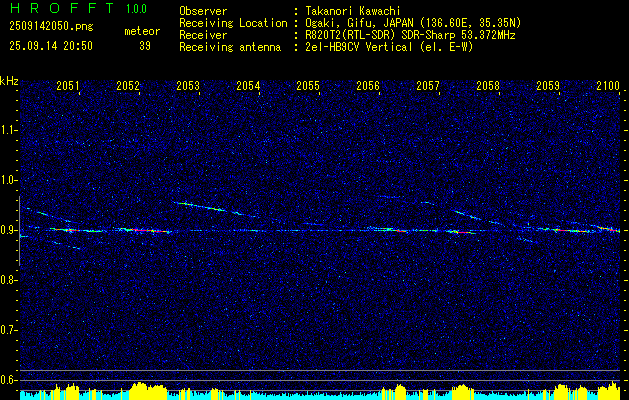
Task: Click the 1.1 kHz axis label
Action: tap(7, 130)
